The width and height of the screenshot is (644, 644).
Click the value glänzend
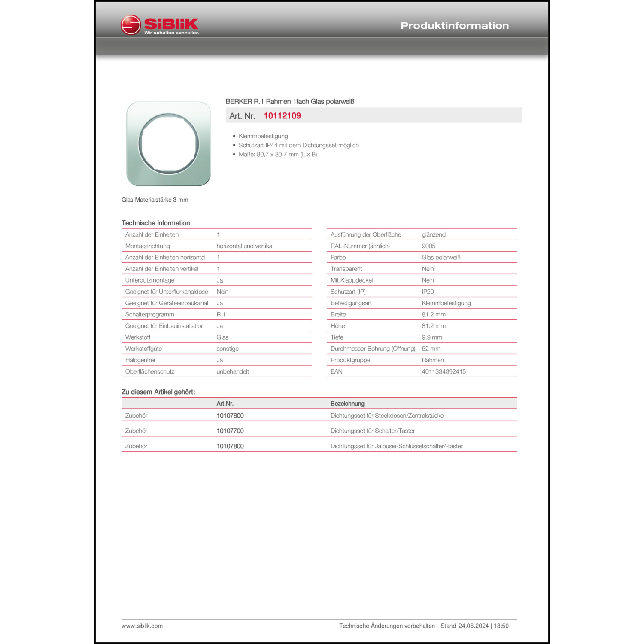pos(434,234)
